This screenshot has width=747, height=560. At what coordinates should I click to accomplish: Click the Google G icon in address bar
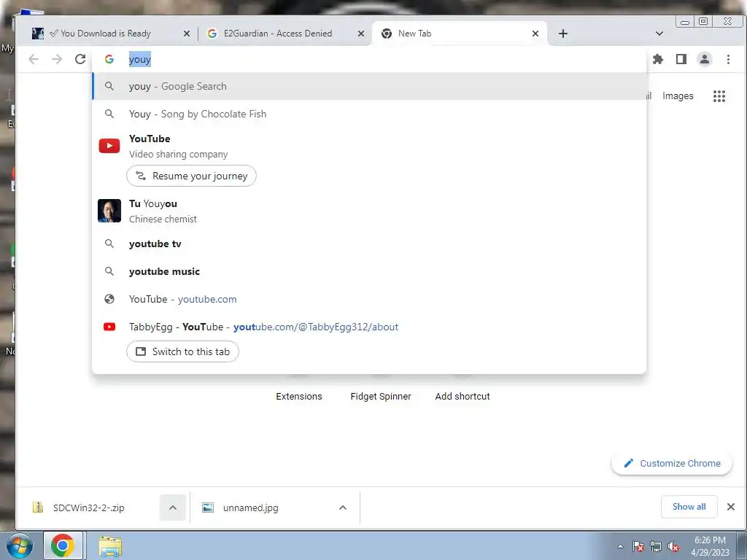point(109,59)
